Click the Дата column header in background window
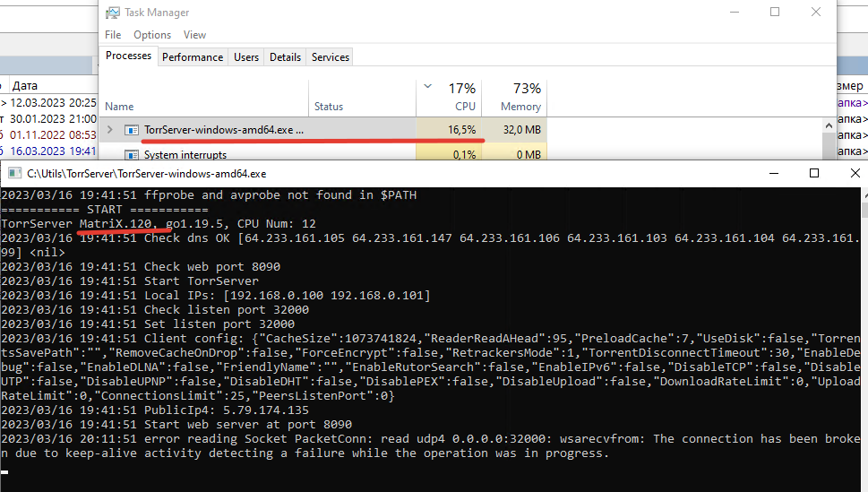The width and height of the screenshot is (868, 492). [x=25, y=86]
